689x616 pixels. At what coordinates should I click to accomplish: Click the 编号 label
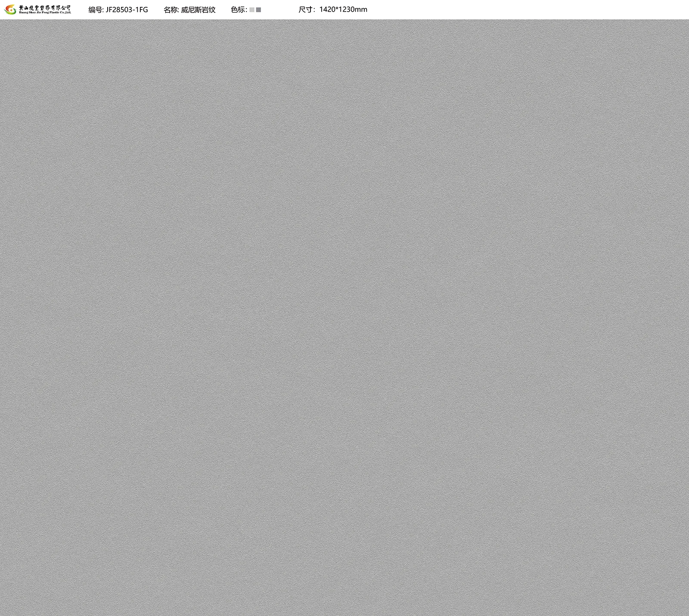[95, 9]
